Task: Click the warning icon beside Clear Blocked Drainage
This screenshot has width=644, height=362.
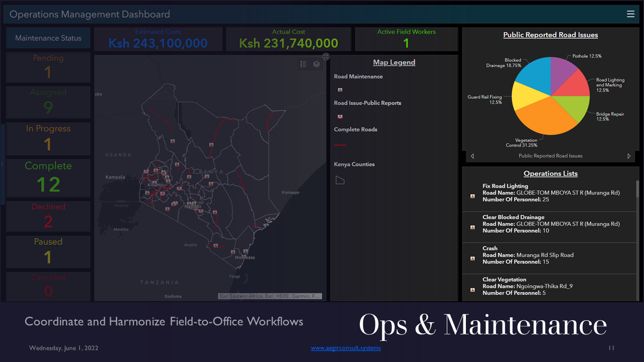Action: tap(472, 227)
